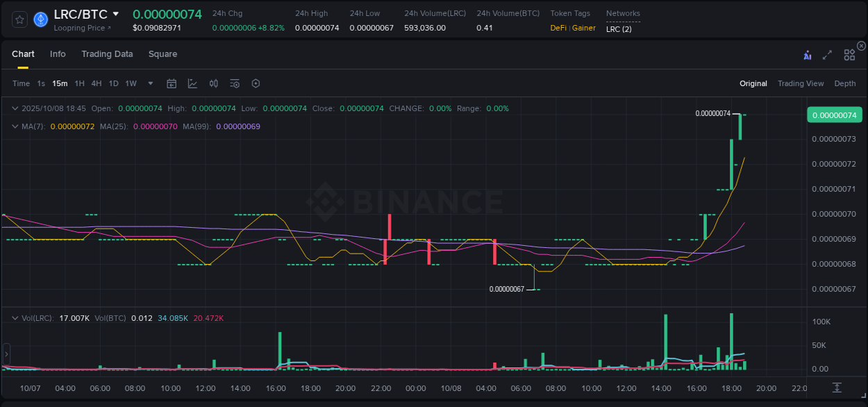Click the green last price label 0.00000074
This screenshot has width=868, height=407.
[834, 114]
